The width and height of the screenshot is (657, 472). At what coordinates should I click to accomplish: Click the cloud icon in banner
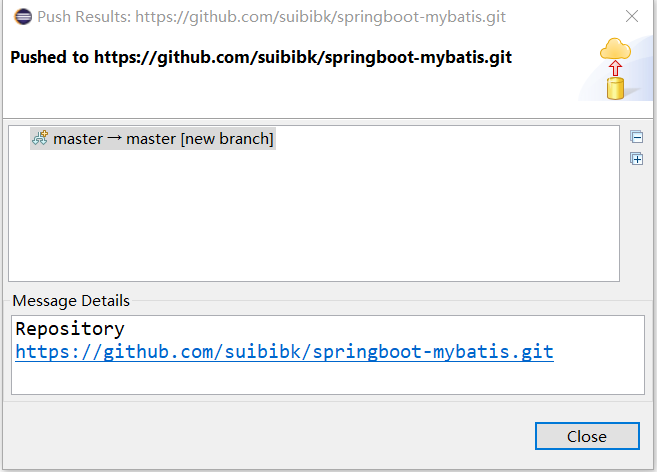click(615, 49)
